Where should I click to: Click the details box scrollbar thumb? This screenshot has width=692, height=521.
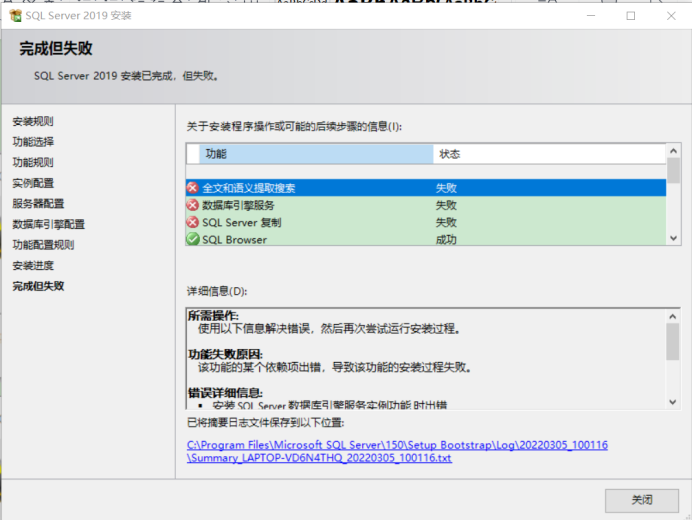(x=673, y=342)
